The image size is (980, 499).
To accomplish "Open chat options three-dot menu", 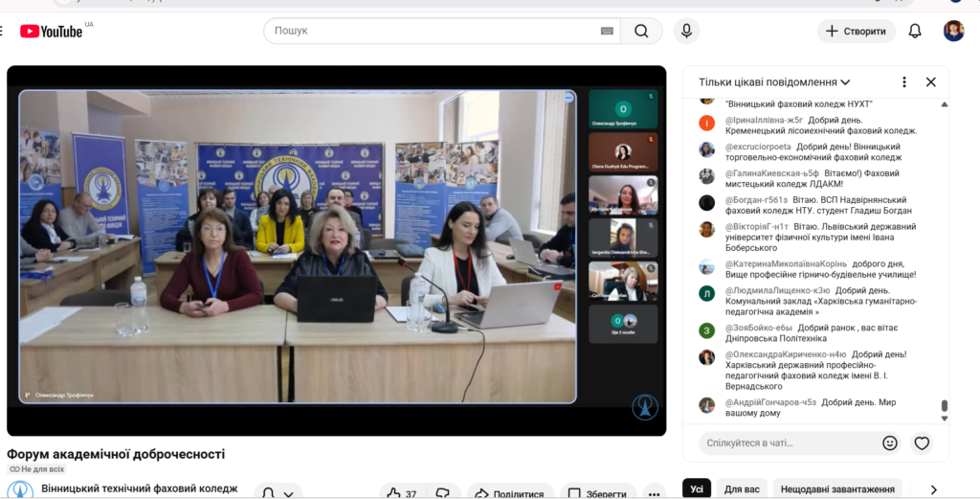I will tap(903, 82).
